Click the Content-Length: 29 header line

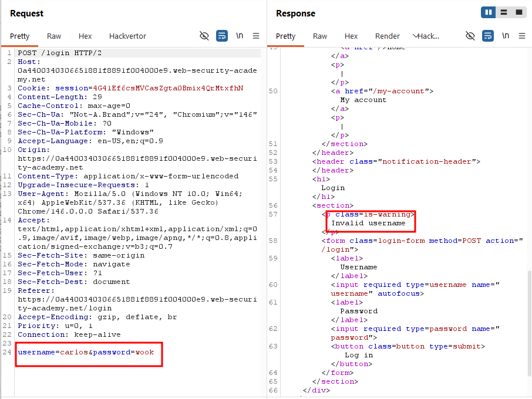point(60,97)
